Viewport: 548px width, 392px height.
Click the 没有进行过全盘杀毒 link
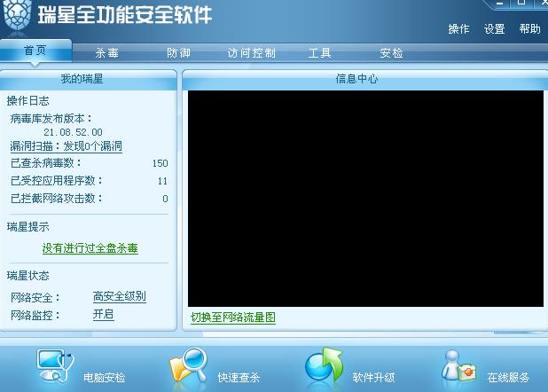(90, 248)
